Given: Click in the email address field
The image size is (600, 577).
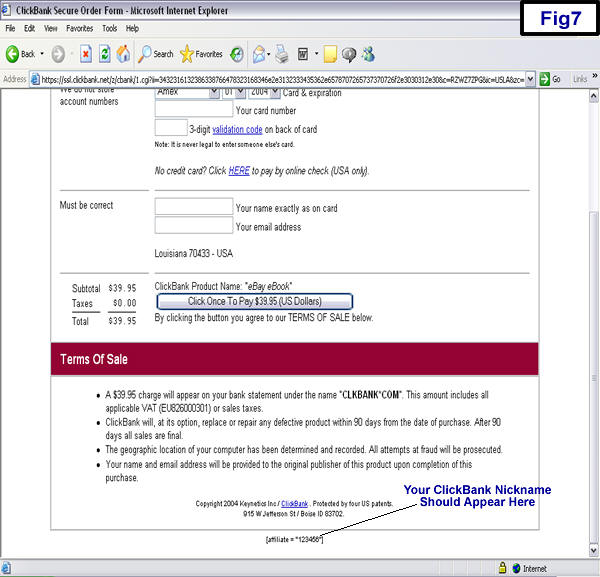Looking at the screenshot, I should [194, 225].
